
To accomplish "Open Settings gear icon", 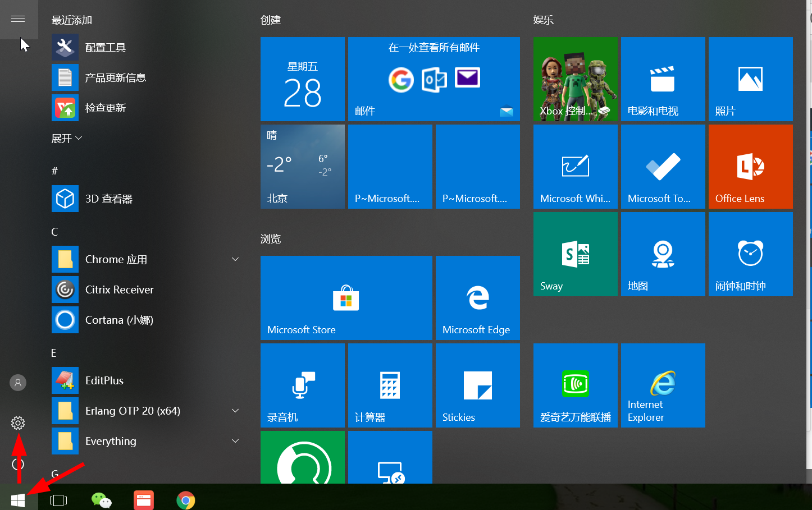I will coord(18,423).
